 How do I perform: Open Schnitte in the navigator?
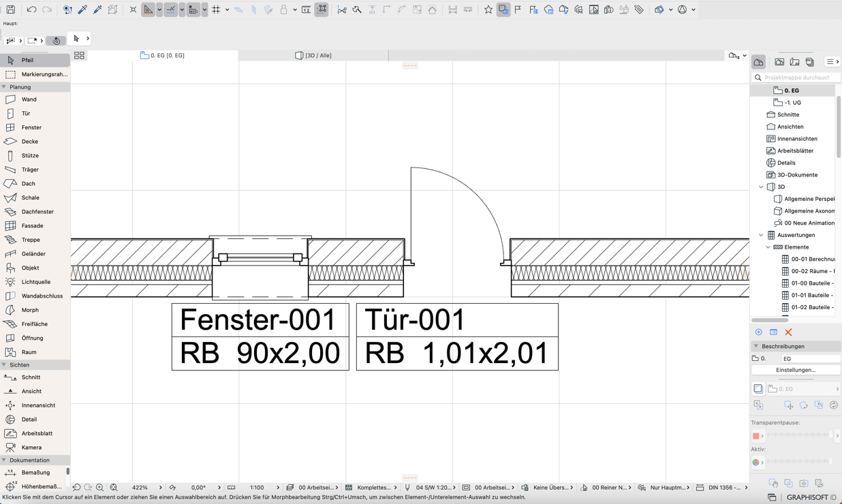pyautogui.click(x=788, y=114)
